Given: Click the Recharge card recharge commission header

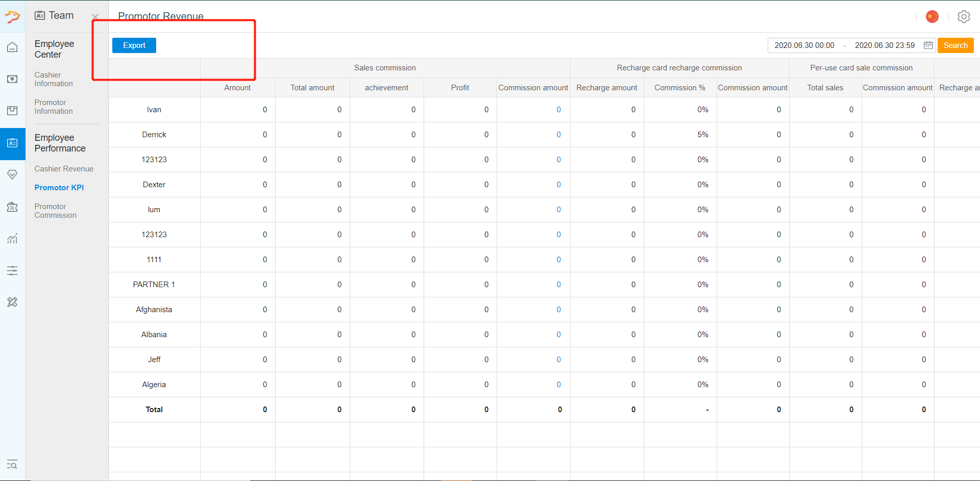Looking at the screenshot, I should coord(679,68).
